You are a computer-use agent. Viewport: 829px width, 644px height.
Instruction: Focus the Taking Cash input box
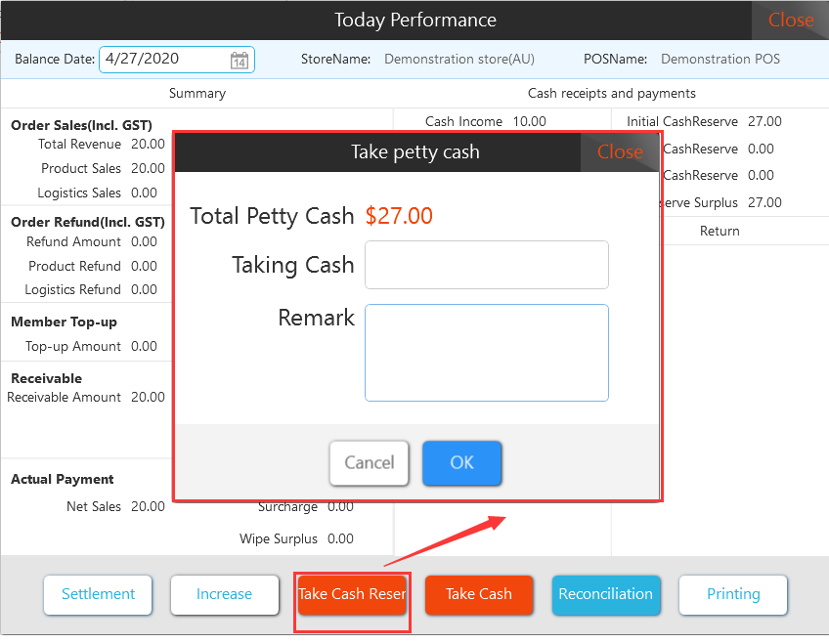click(x=486, y=265)
